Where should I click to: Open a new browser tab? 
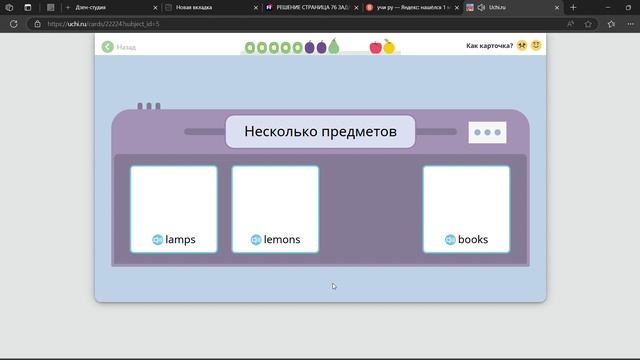pyautogui.click(x=573, y=7)
